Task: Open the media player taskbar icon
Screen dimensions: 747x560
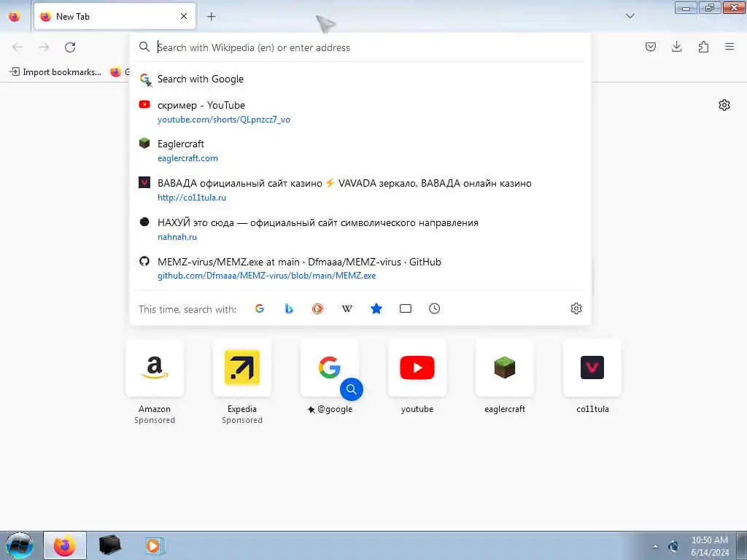Action: [x=154, y=545]
